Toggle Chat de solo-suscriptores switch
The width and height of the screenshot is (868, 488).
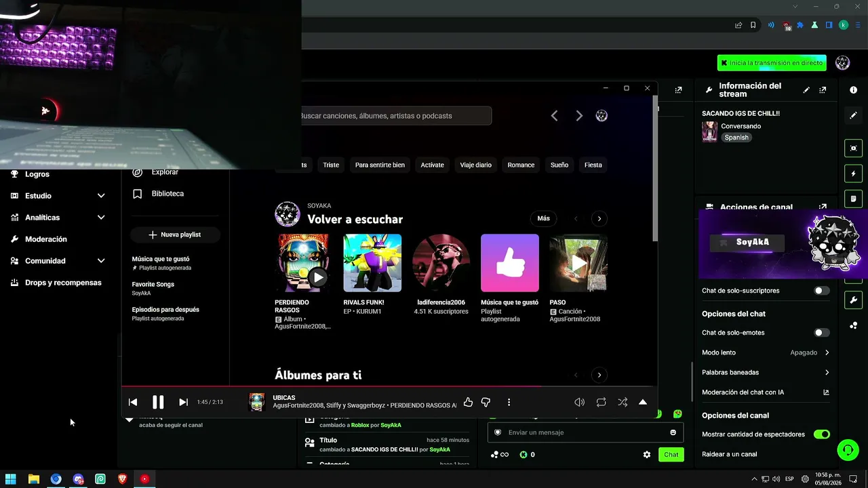click(x=821, y=291)
